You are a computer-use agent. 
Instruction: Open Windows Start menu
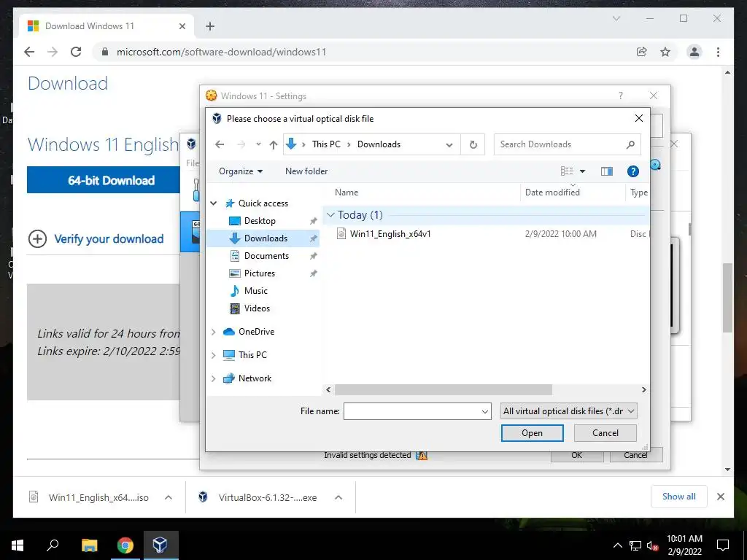18,545
